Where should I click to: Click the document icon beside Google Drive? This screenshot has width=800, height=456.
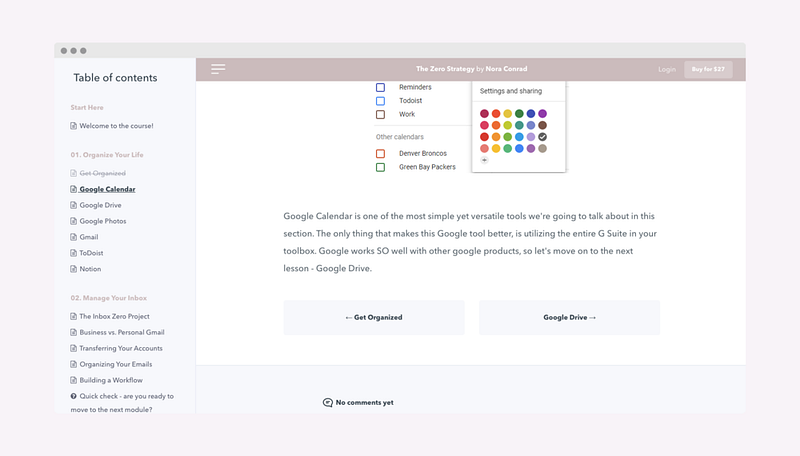[73, 205]
